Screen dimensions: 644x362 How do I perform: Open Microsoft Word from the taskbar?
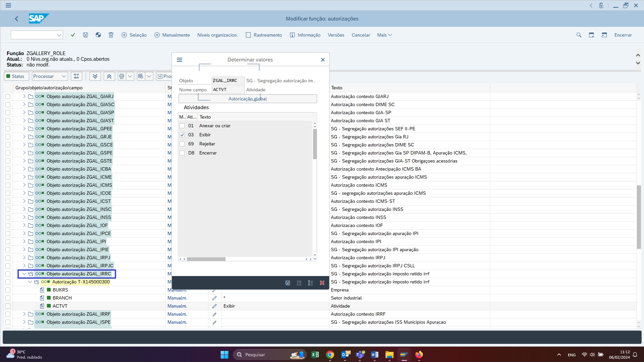point(375,355)
